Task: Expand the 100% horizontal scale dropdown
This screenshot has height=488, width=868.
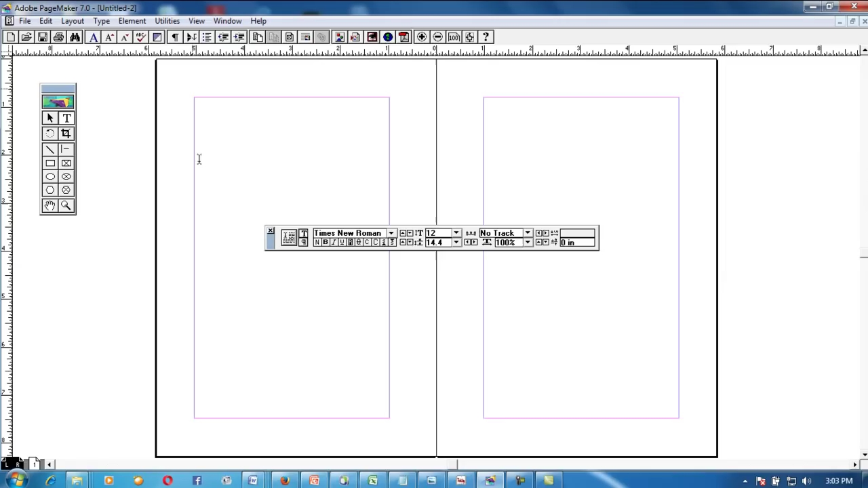Action: (528, 242)
